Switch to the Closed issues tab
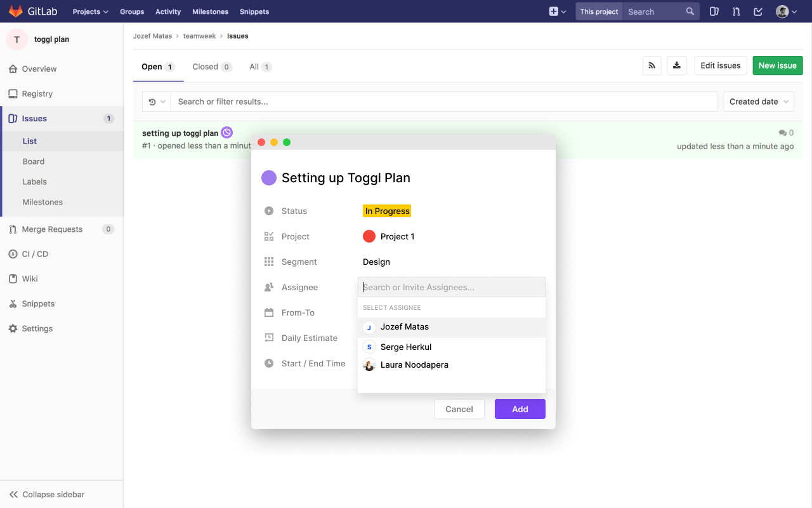The width and height of the screenshot is (812, 508). point(211,67)
